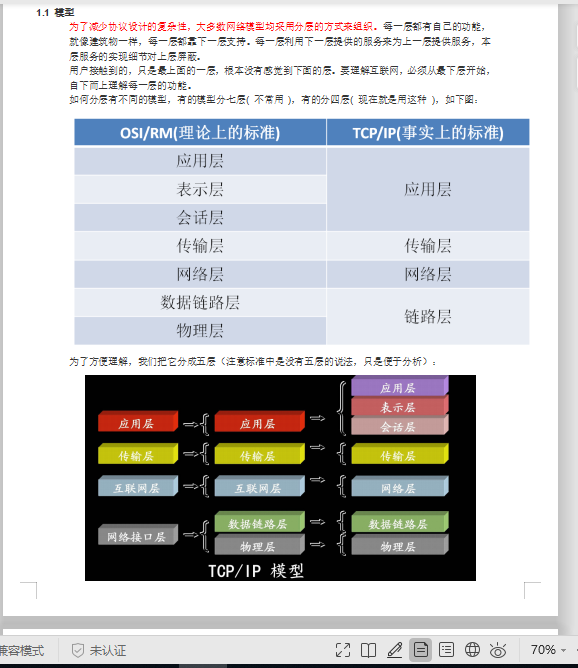Click the full screen display icon
The height and width of the screenshot is (668, 578).
(x=342, y=650)
